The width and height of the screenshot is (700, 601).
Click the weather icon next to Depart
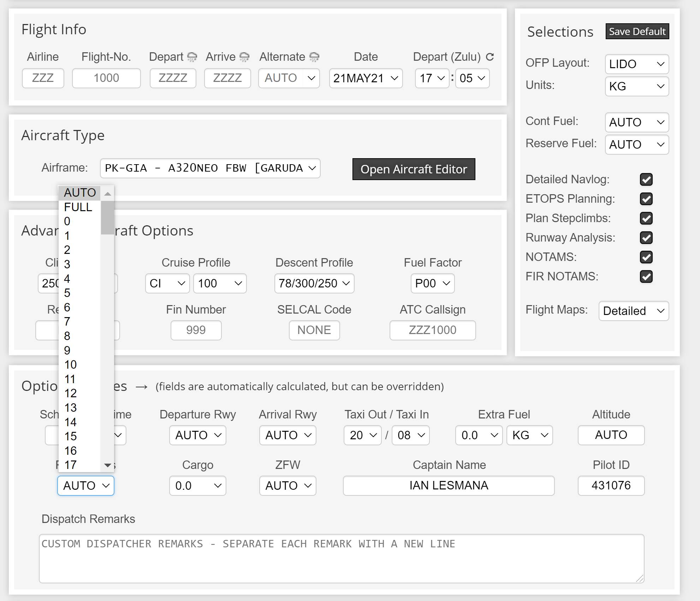point(192,57)
